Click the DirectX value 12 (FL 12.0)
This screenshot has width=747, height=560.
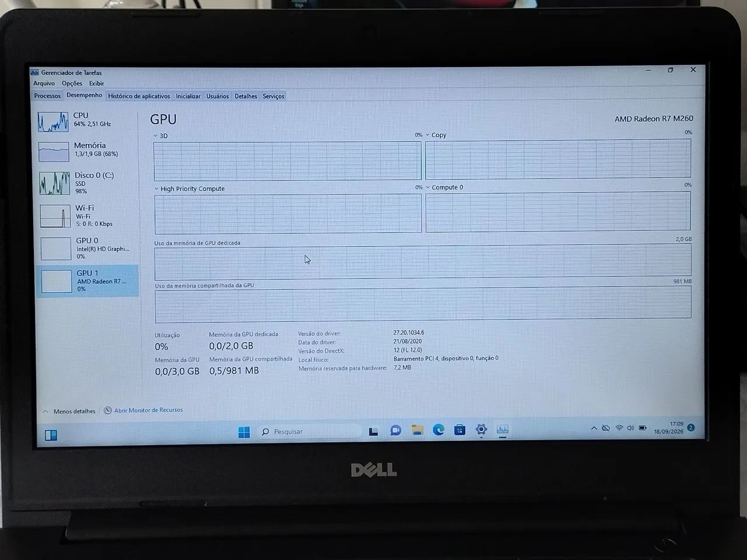tap(407, 350)
